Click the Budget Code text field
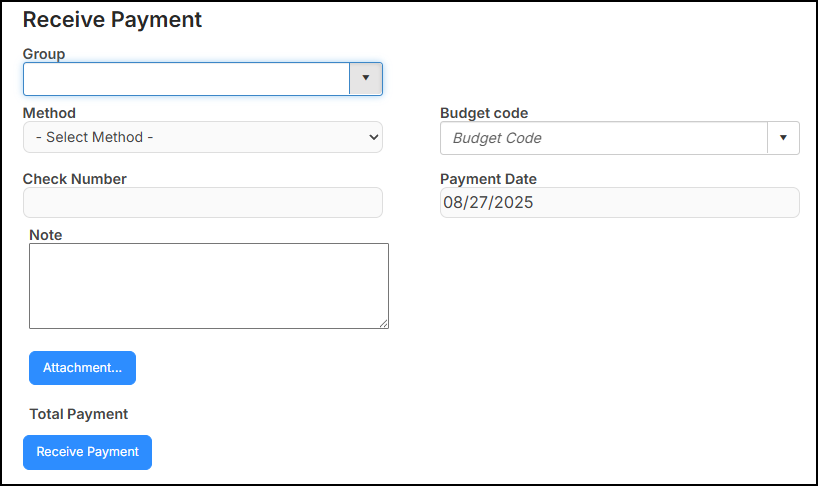This screenshot has width=818, height=486. [x=604, y=138]
